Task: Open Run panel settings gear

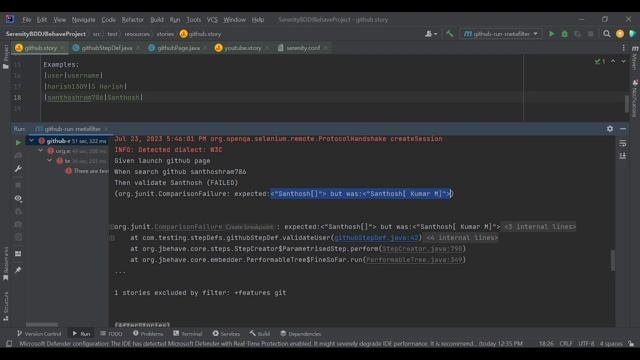Action: [x=610, y=129]
